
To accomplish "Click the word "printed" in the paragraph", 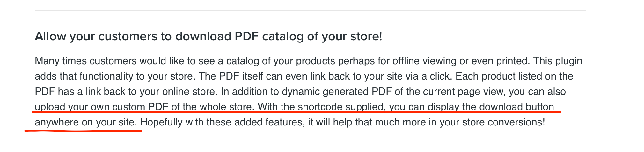I will [513, 61].
